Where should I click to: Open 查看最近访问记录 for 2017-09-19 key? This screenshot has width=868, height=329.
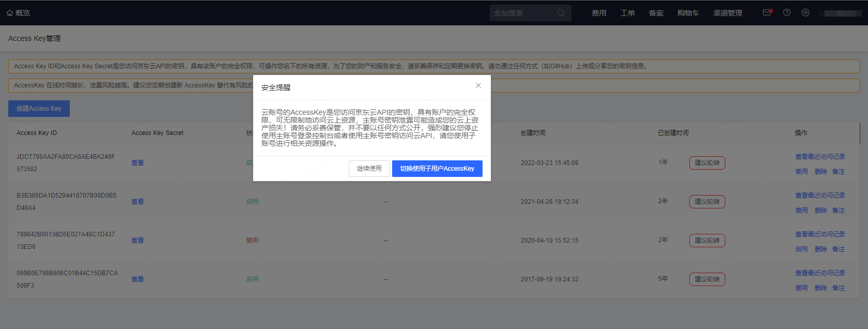tap(820, 273)
